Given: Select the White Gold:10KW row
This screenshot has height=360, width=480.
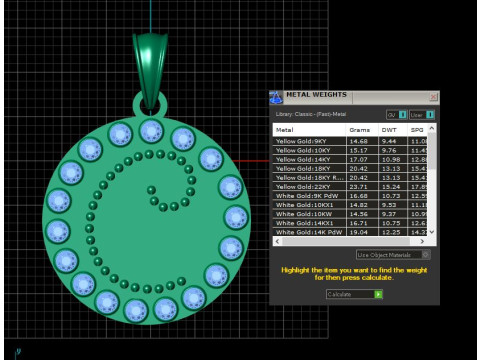Looking at the screenshot, I should tap(350, 214).
